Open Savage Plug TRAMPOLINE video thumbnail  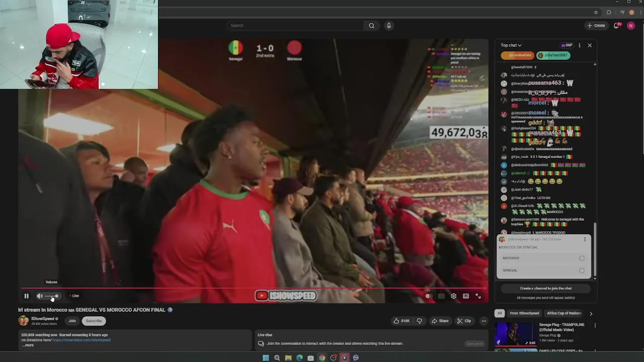coord(516,334)
